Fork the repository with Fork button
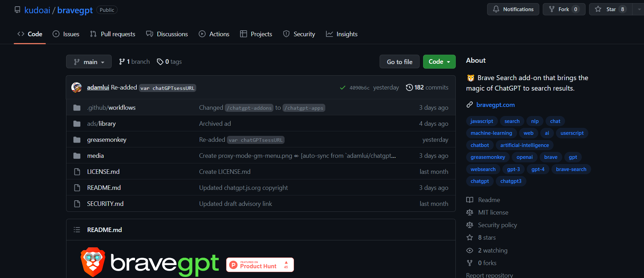Screen dimensions: 644x278 [x=564, y=9]
